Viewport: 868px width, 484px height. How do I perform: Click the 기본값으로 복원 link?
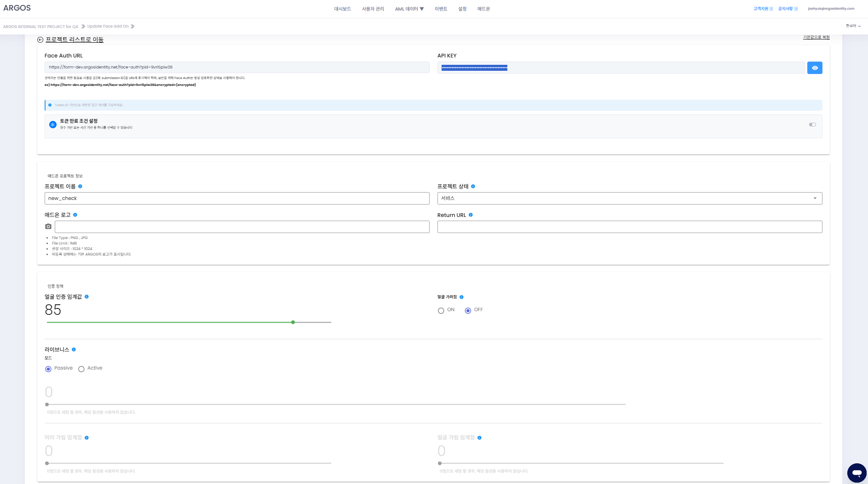(816, 37)
